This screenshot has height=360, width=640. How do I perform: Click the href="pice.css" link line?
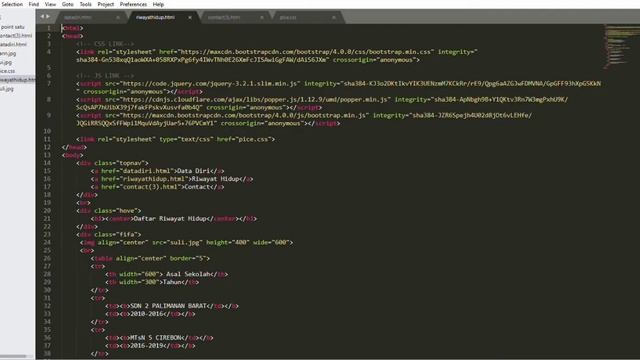176,139
